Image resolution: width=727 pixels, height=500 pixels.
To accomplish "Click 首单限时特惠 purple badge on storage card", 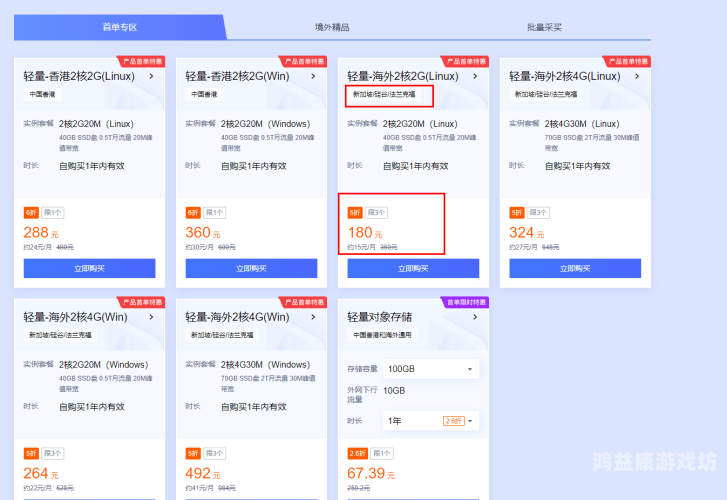I will (x=464, y=302).
